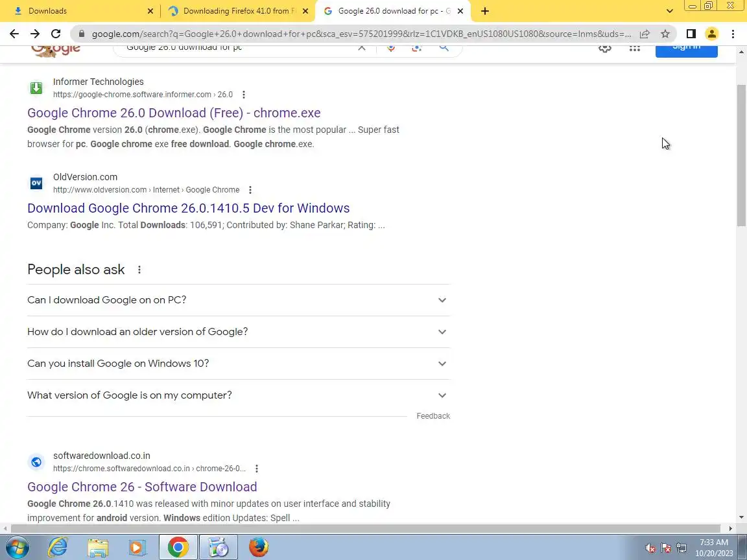Launch Firefox from the taskbar
747x560 pixels.
(259, 547)
